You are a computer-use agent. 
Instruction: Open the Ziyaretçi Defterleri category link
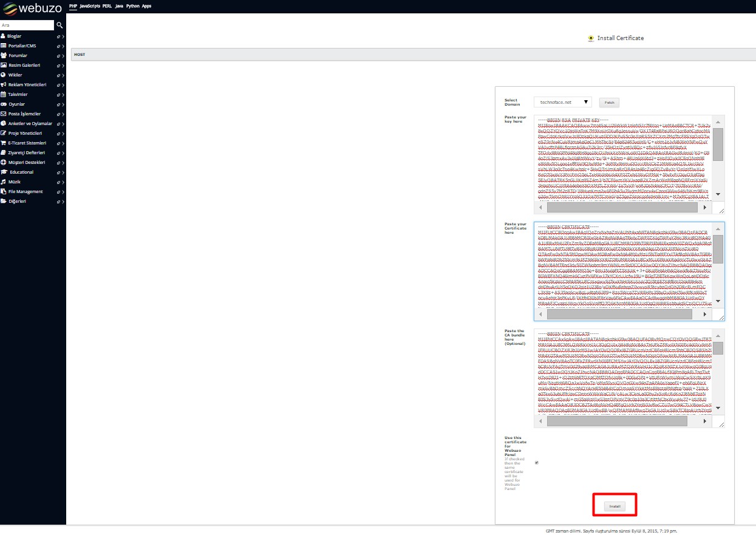27,152
